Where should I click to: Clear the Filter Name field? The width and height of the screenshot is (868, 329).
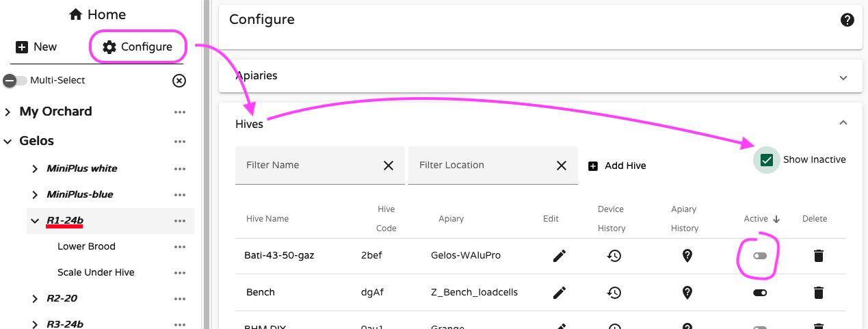click(388, 166)
